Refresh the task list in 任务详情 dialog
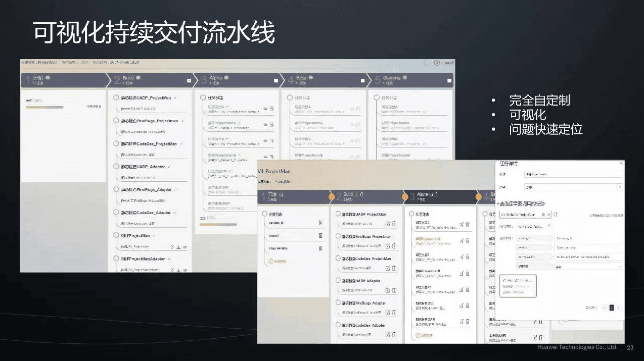The height and width of the screenshot is (361, 644). click(555, 215)
